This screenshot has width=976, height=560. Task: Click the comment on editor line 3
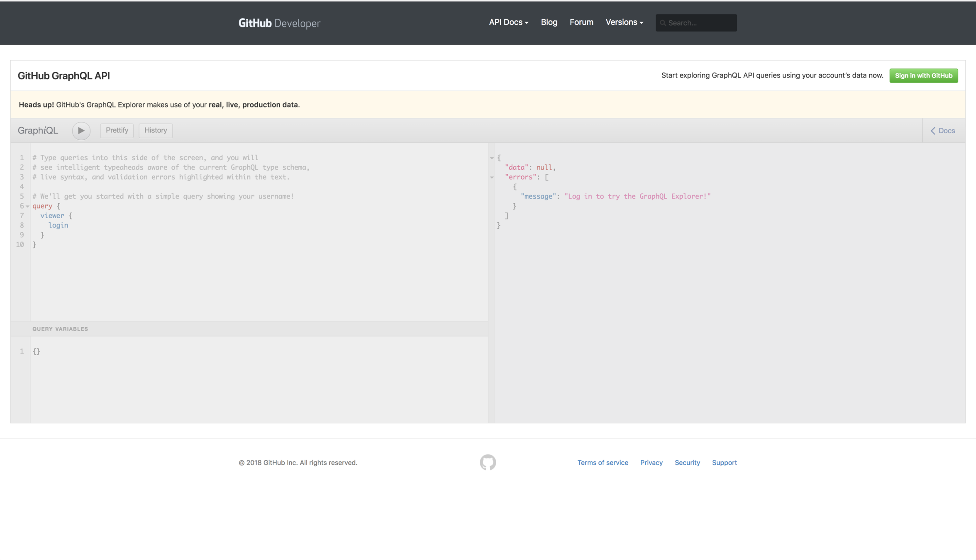click(161, 177)
